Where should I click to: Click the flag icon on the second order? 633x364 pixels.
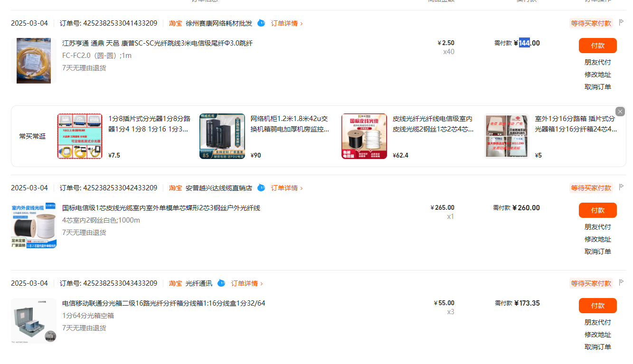[x=621, y=187]
